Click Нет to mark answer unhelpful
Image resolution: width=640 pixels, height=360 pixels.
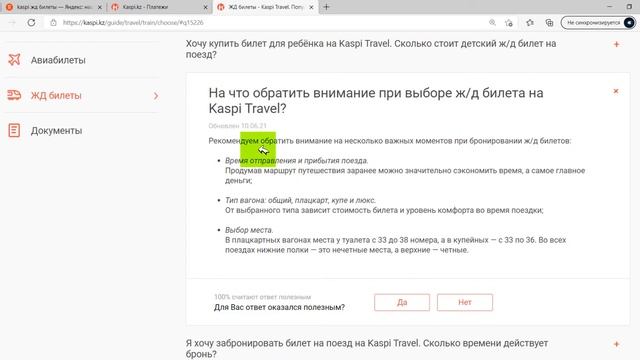(465, 302)
